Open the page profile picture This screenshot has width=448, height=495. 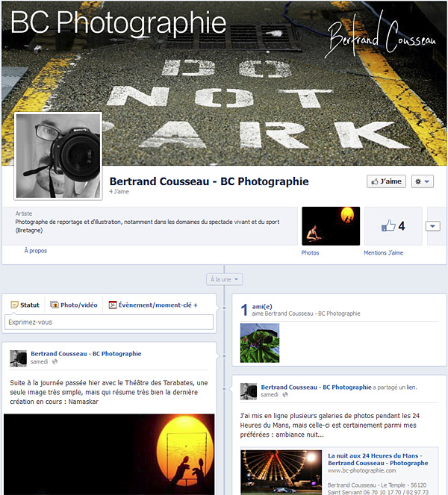tap(58, 156)
